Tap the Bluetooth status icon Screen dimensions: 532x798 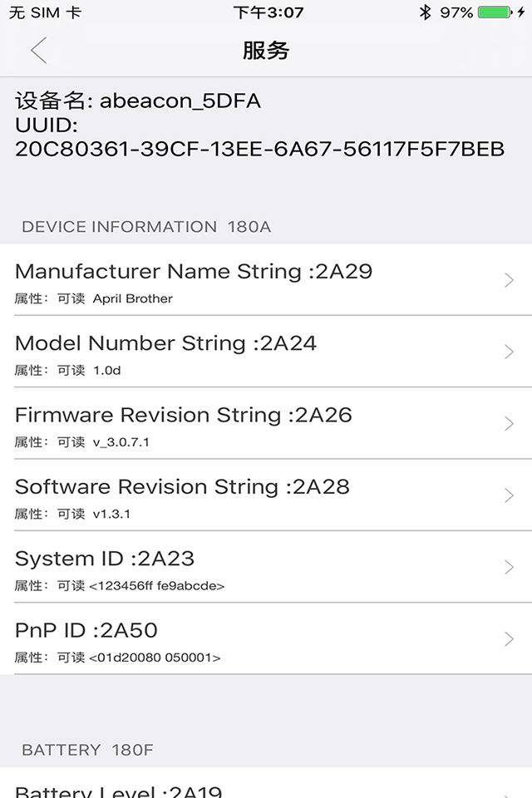coord(425,12)
